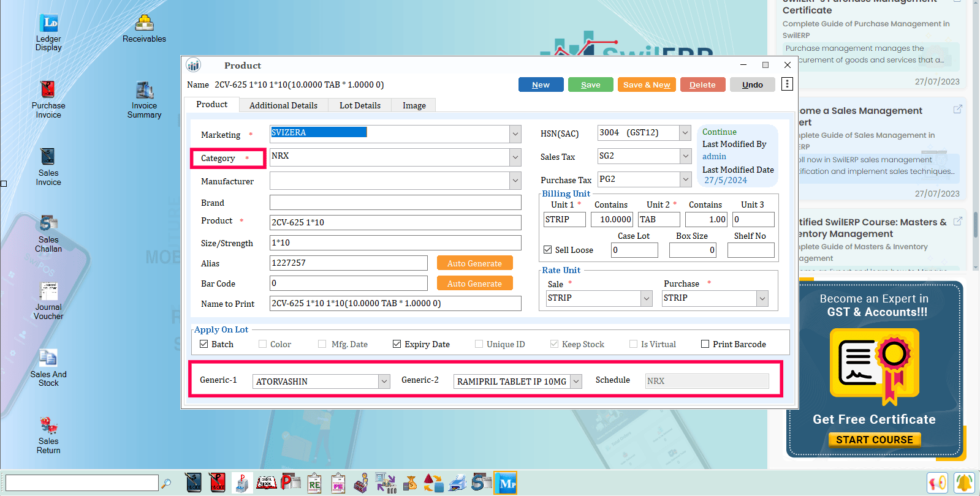Click the New button
The height and width of the screenshot is (496, 980).
[541, 85]
